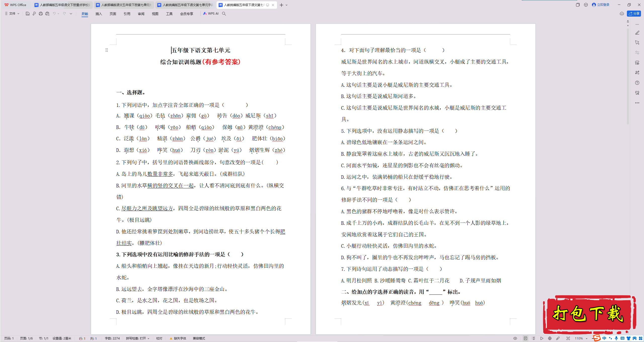
Task: Click the three-dots more icon in right sidebar
Action: tap(637, 103)
